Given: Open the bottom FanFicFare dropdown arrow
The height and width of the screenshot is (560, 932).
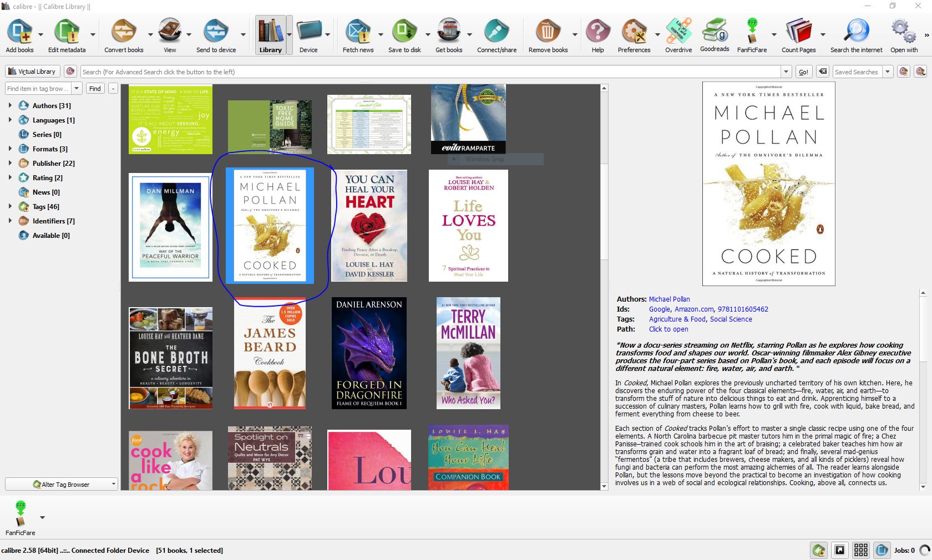Looking at the screenshot, I should pyautogui.click(x=42, y=517).
